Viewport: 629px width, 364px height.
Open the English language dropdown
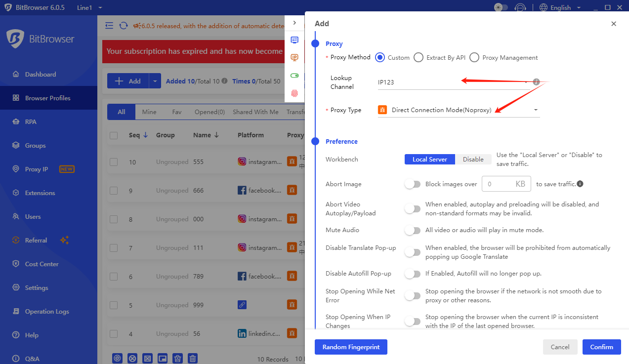pos(559,7)
